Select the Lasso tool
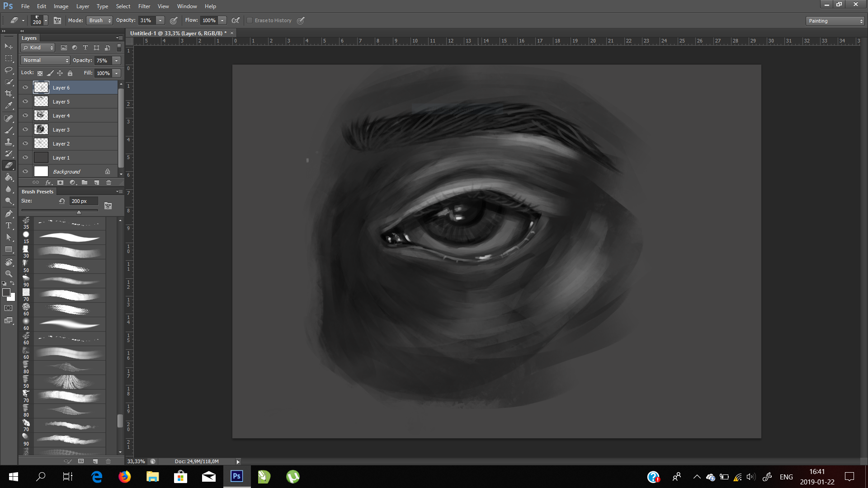Viewport: 868px width, 488px height. pyautogui.click(x=9, y=70)
